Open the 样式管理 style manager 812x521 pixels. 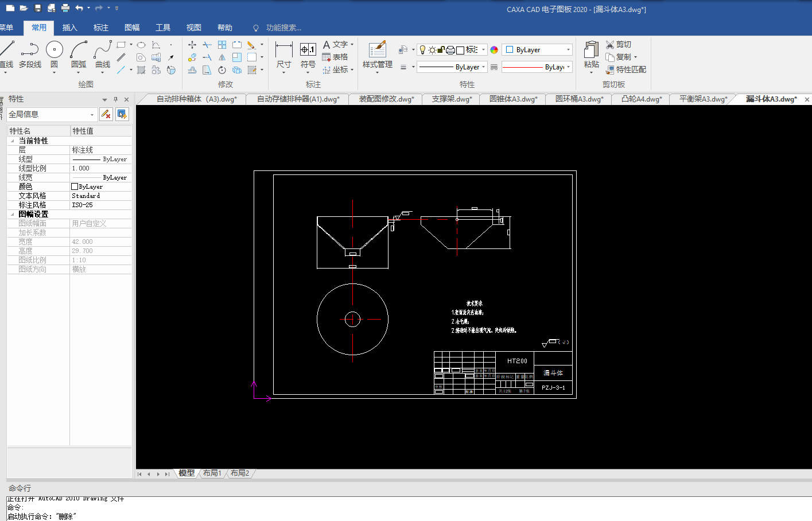coord(377,50)
